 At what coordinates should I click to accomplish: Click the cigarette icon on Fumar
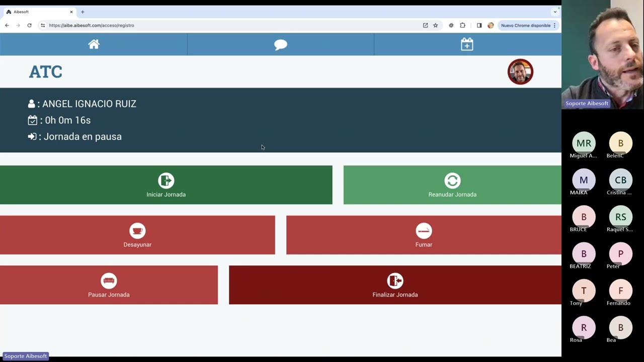coord(424,231)
